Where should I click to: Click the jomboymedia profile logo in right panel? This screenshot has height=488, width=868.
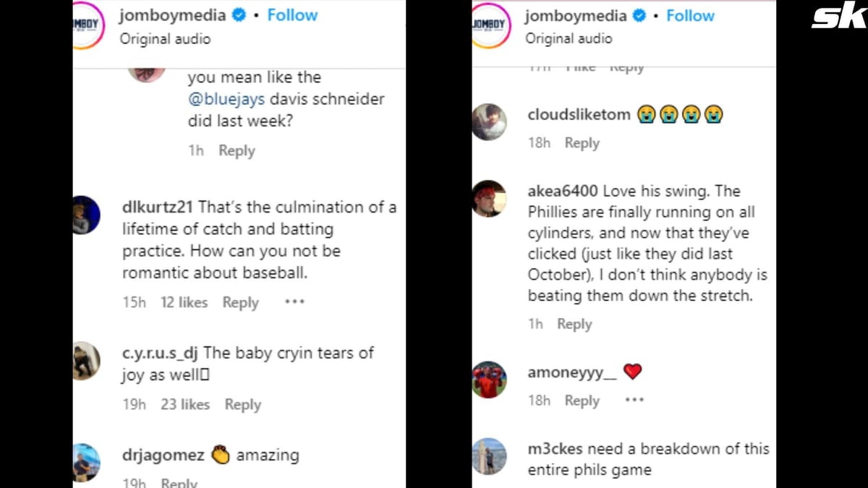pos(490,25)
